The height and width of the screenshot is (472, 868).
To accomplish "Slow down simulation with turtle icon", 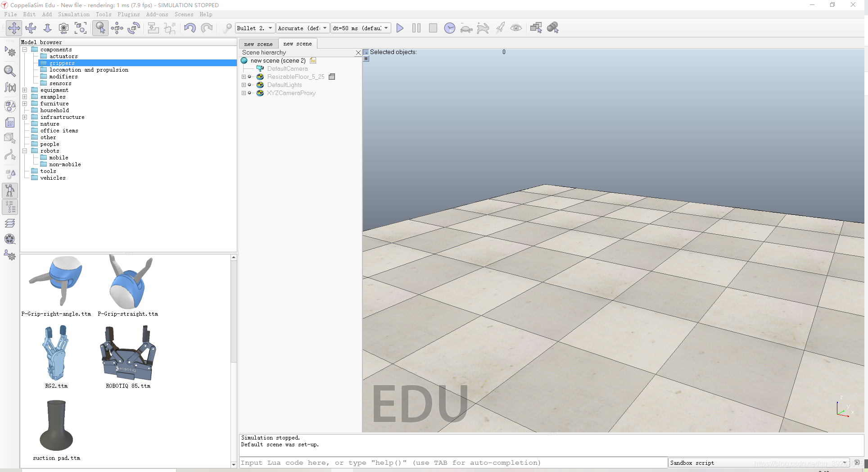I will (466, 28).
